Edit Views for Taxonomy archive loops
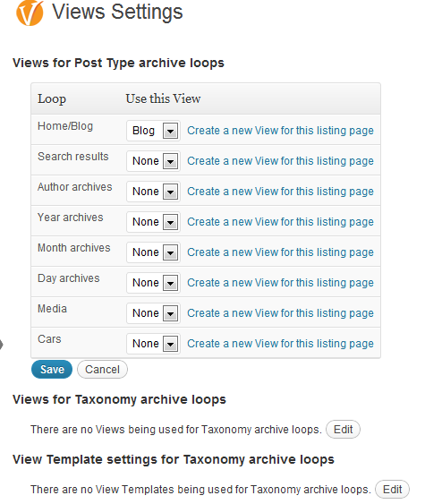Viewport: 425px width, 504px height. (x=343, y=430)
